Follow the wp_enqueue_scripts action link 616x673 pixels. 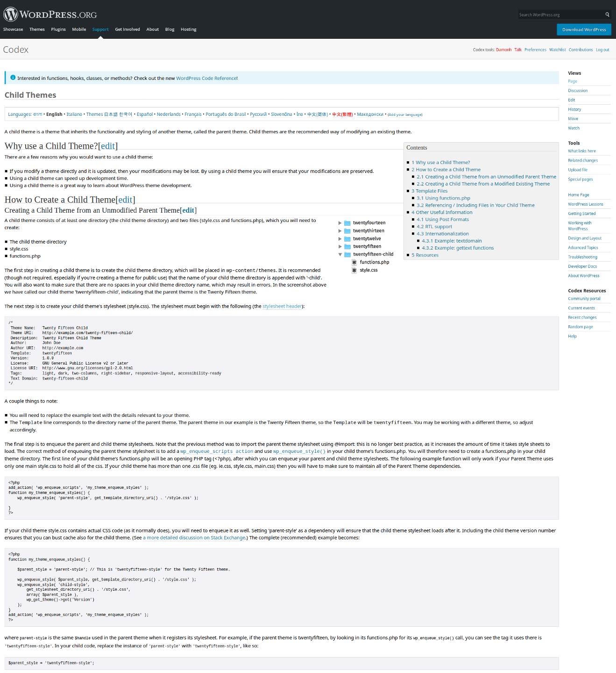(217, 451)
